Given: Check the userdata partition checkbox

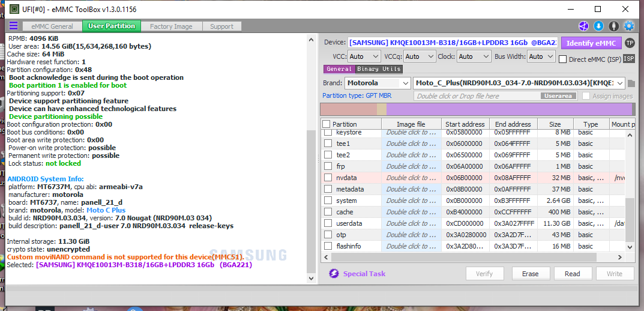Looking at the screenshot, I should tap(328, 223).
